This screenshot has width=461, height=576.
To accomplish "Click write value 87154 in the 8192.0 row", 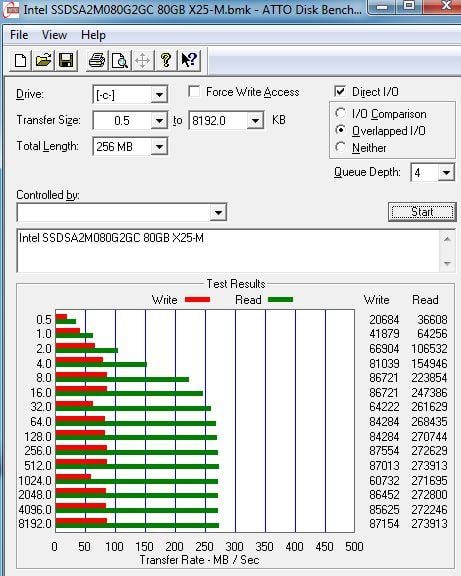I will [x=384, y=524].
